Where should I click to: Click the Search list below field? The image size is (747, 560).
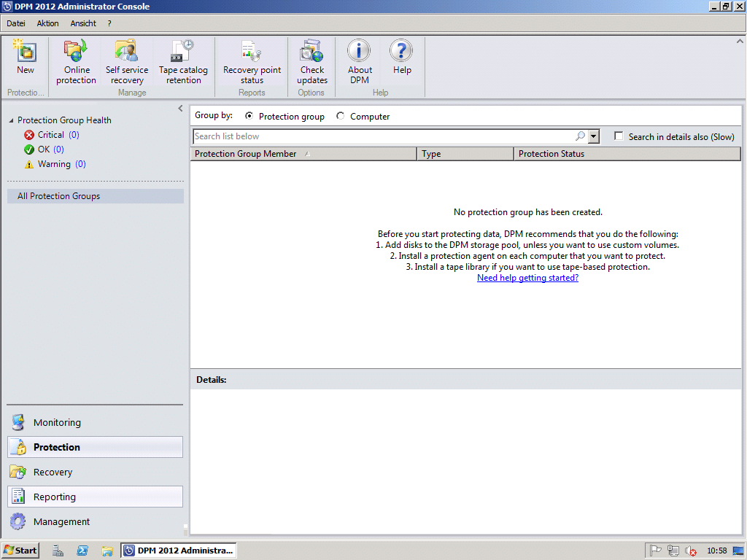coord(384,136)
